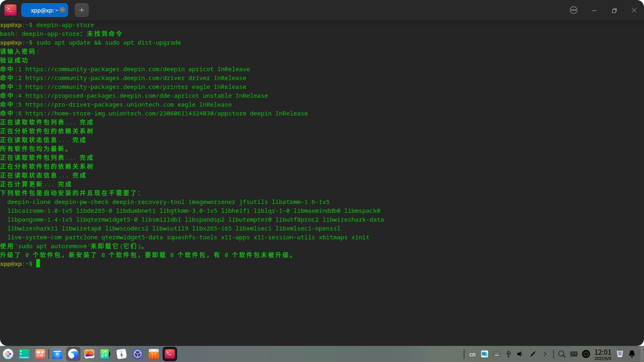Image resolution: width=644 pixels, height=362 pixels.
Task: Click the proposed-packages dde-apricot URL
Action: pyautogui.click(x=147, y=96)
